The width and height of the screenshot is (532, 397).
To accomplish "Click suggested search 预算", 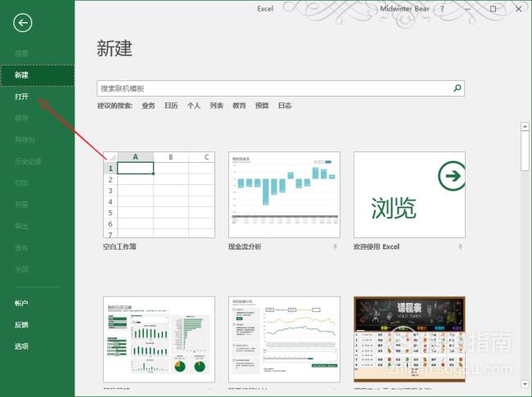I will coord(262,106).
